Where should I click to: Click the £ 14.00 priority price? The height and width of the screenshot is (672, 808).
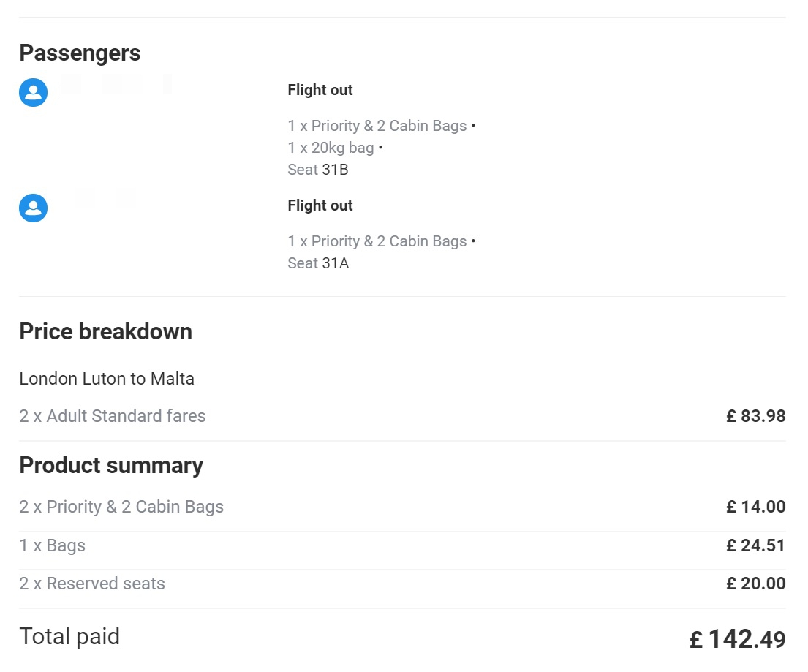756,507
